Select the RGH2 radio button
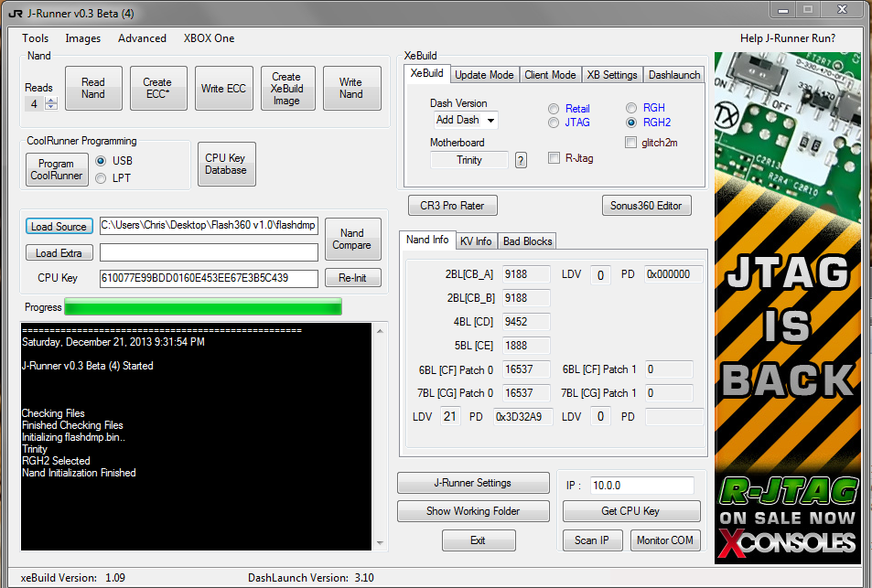872x588 pixels. [x=631, y=123]
